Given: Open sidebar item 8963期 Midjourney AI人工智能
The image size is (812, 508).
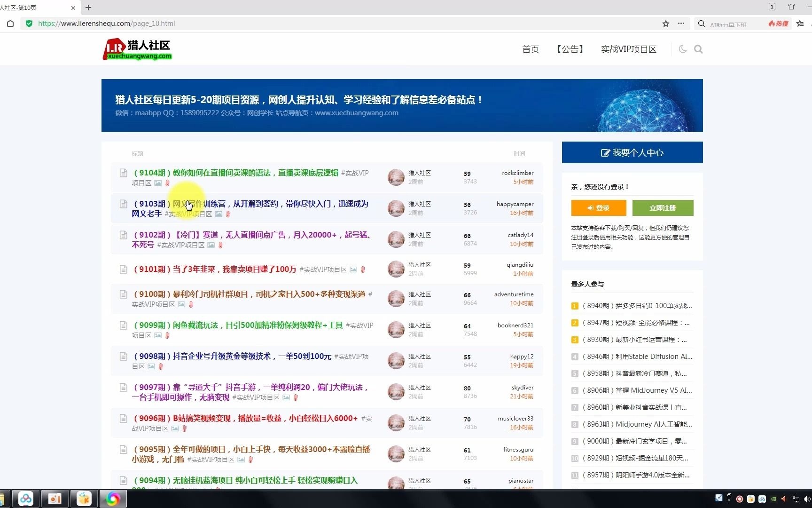Looking at the screenshot, I should (x=637, y=424).
